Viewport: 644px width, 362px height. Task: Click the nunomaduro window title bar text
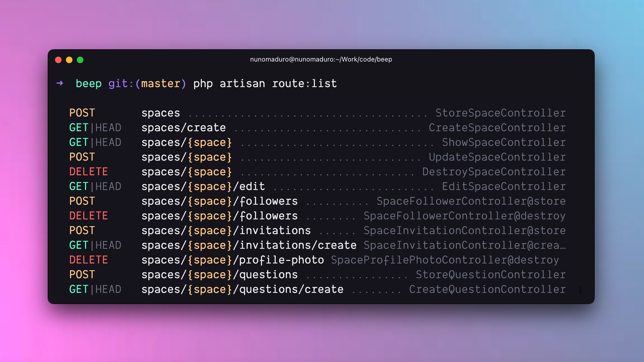point(321,59)
